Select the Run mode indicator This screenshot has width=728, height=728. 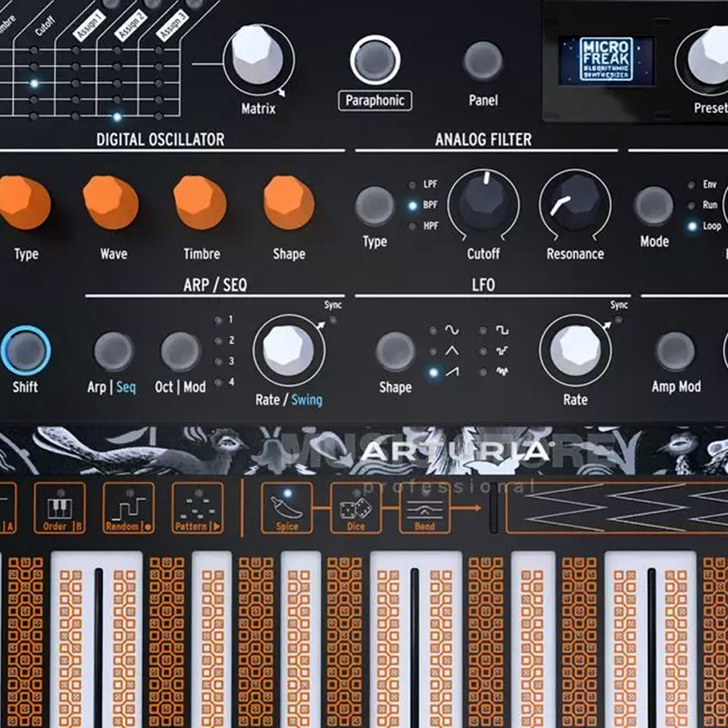point(691,205)
